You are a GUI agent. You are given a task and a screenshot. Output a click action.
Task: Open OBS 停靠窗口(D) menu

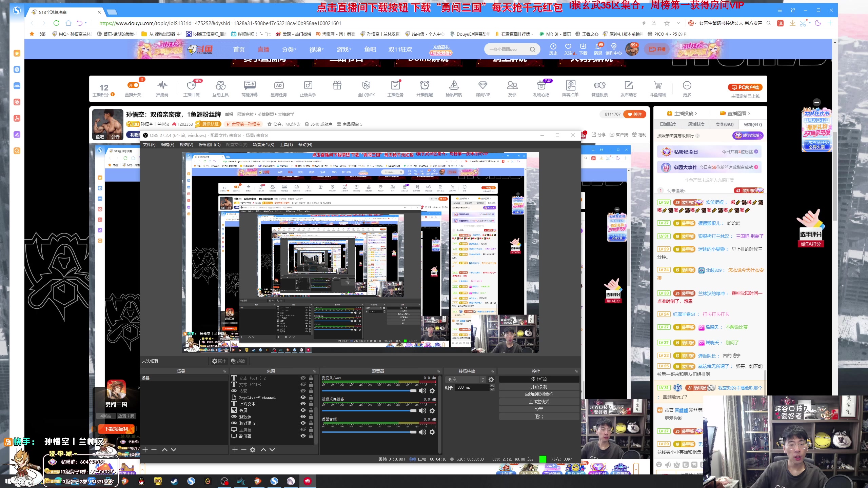pos(210,145)
